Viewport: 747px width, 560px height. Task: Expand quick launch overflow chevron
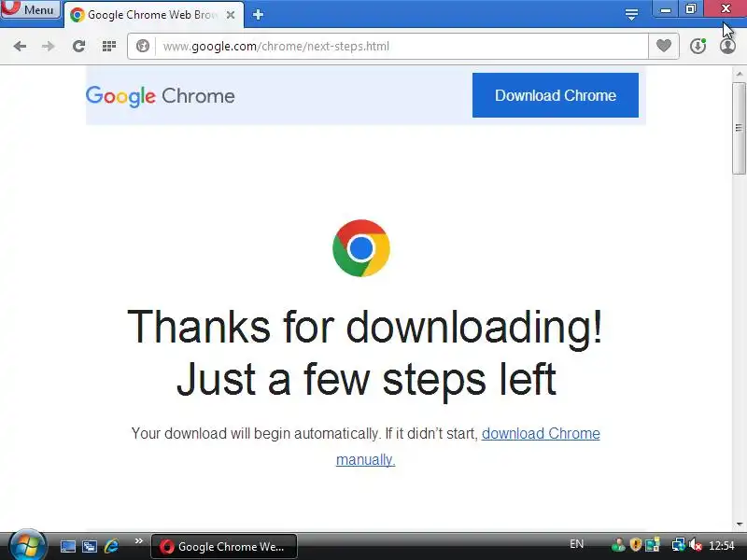138,541
